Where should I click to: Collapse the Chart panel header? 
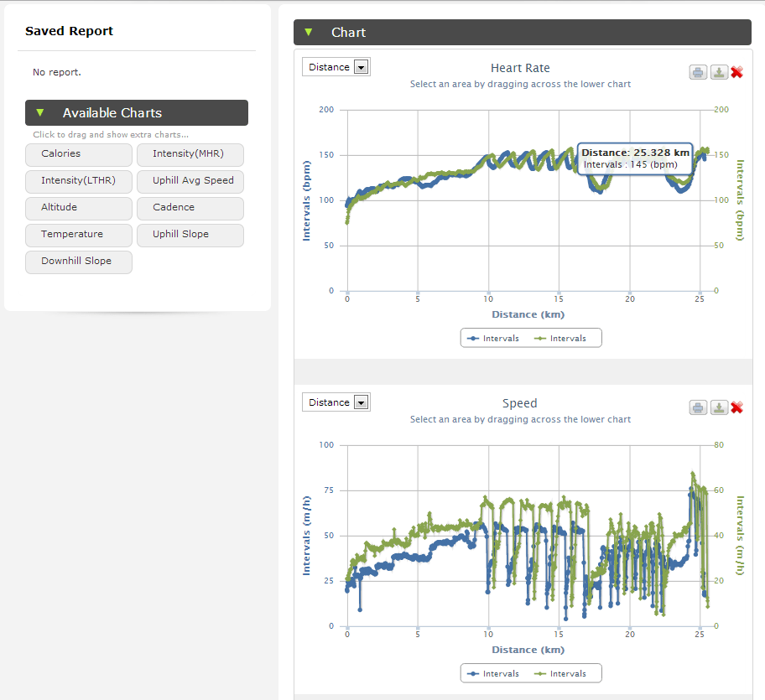(x=349, y=32)
